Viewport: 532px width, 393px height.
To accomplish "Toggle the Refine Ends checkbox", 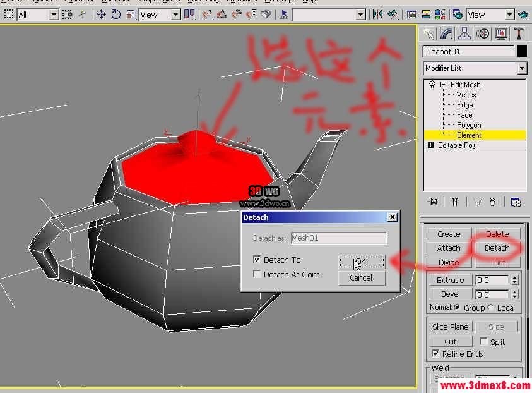I will coord(435,354).
